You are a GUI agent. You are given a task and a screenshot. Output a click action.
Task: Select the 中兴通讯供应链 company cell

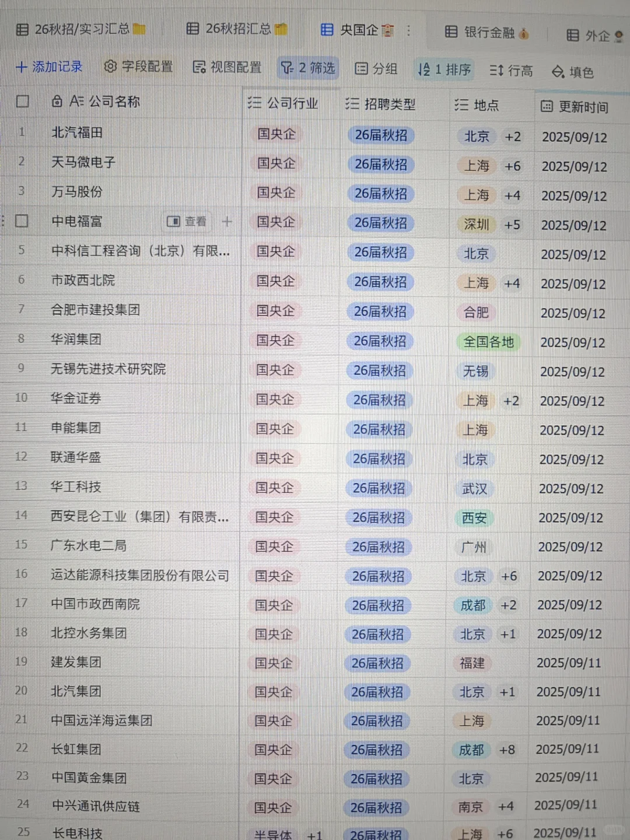pyautogui.click(x=96, y=806)
